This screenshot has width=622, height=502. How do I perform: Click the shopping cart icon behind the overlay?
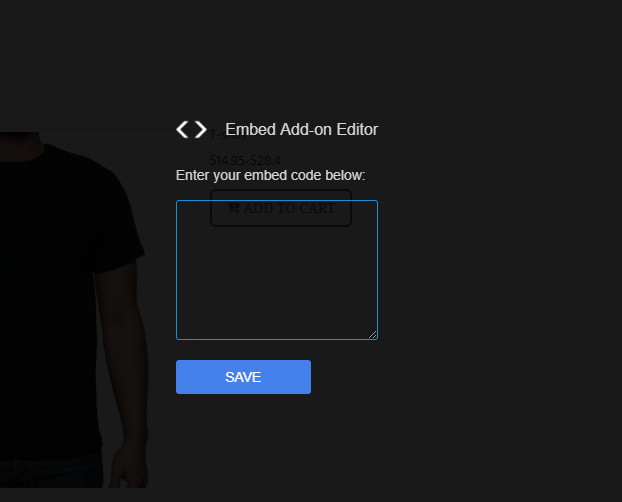234,208
